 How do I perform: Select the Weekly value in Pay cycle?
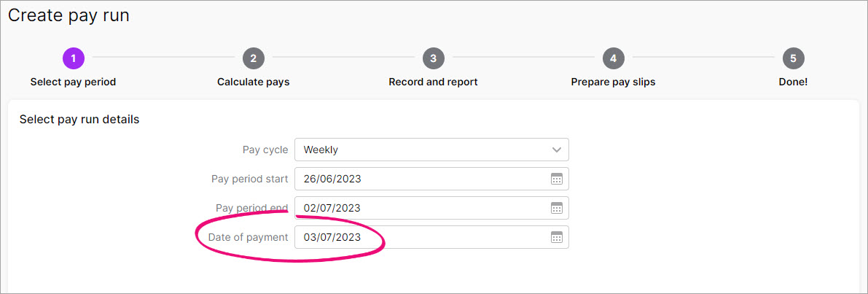point(321,150)
